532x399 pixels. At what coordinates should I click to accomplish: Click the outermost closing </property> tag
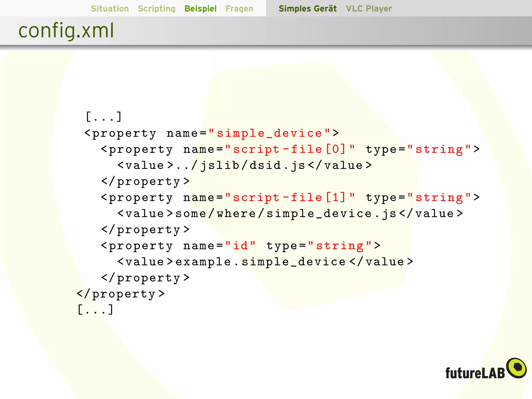121,294
